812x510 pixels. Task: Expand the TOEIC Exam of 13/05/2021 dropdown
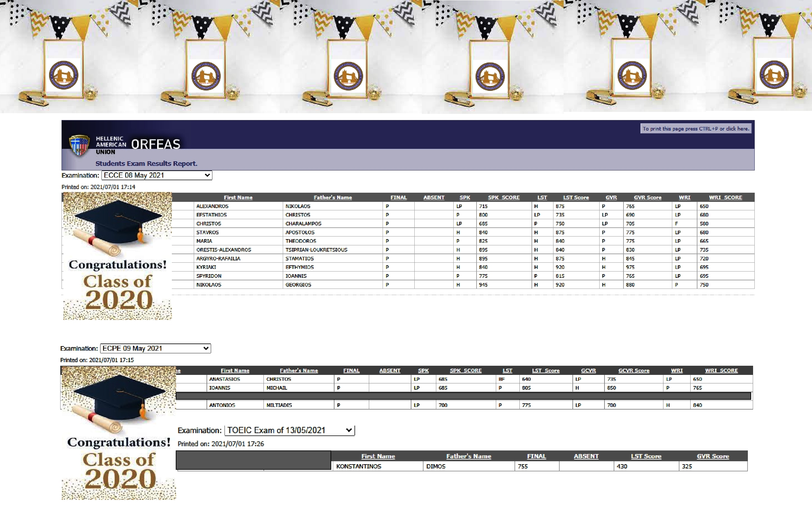289,430
